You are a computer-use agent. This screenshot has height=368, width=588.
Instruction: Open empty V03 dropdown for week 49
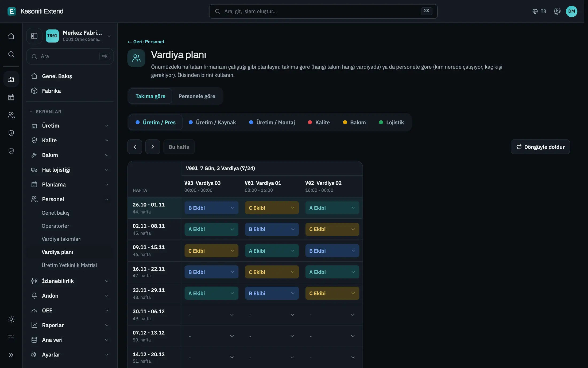point(211,315)
